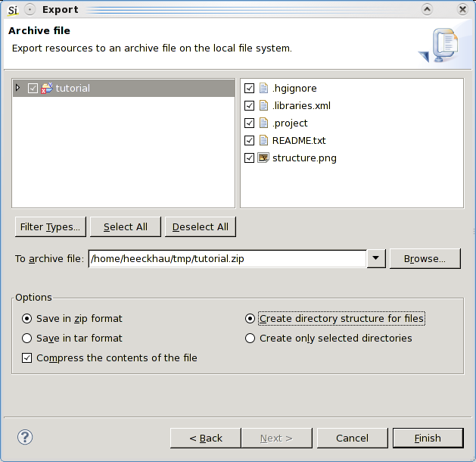The height and width of the screenshot is (462, 476).
Task: Uncheck the tutorial project checkbox
Action: 33,89
